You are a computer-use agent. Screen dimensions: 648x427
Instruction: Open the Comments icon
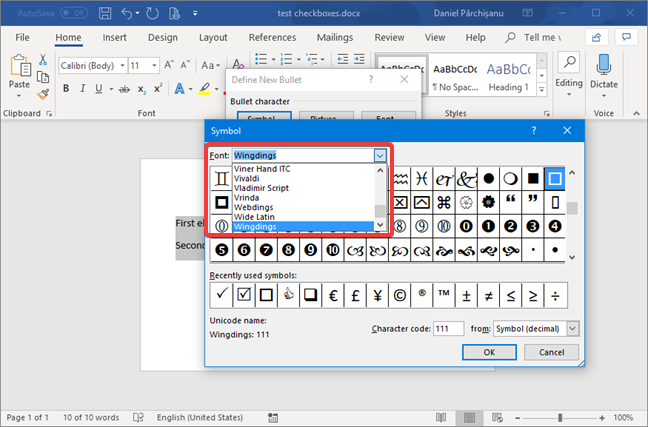[627, 38]
